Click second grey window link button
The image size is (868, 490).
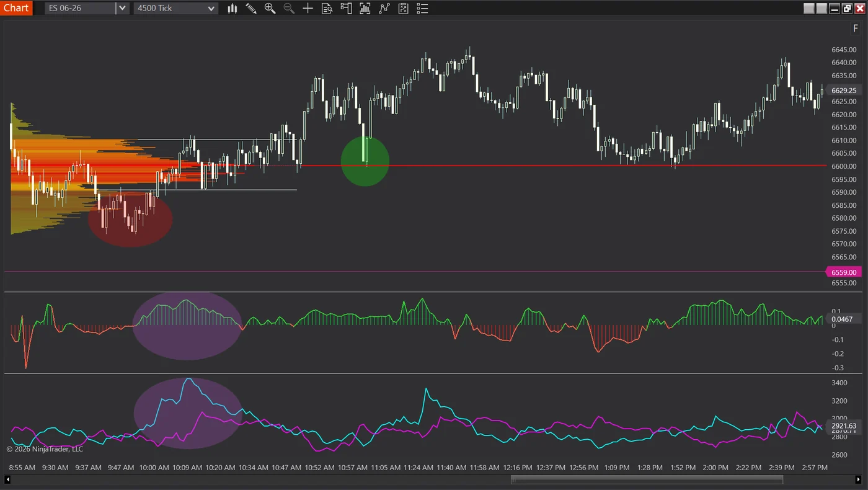[821, 8]
